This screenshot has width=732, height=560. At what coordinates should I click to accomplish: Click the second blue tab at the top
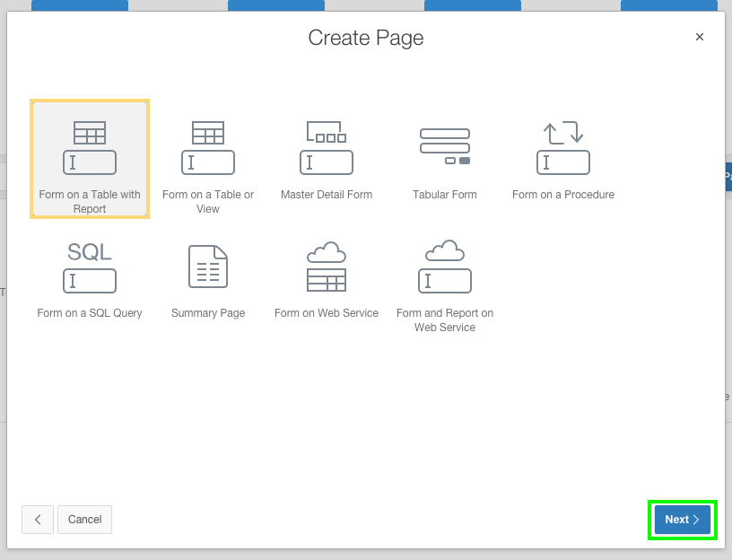coord(275,4)
